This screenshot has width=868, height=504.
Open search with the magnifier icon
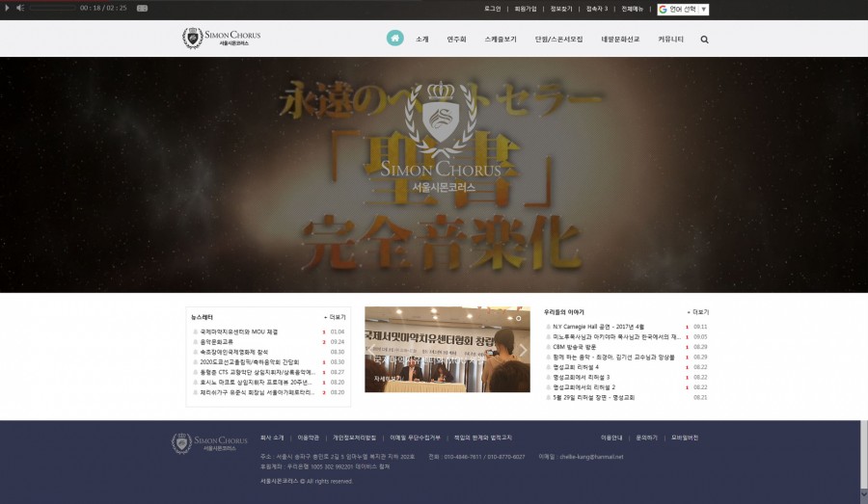[704, 40]
